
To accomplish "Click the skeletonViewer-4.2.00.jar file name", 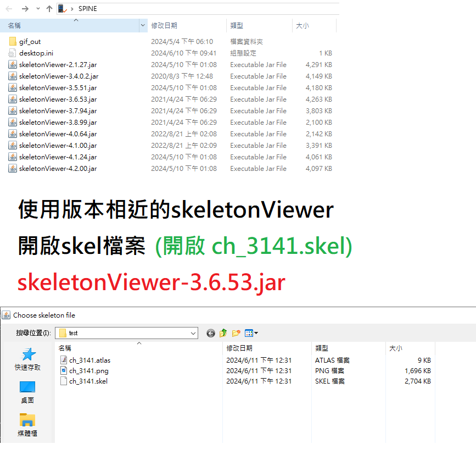I will (x=58, y=168).
